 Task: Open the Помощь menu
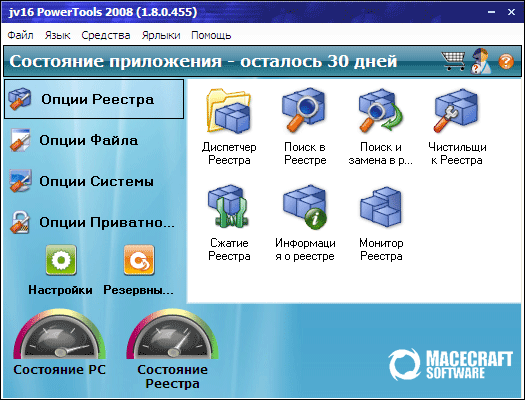tap(211, 35)
